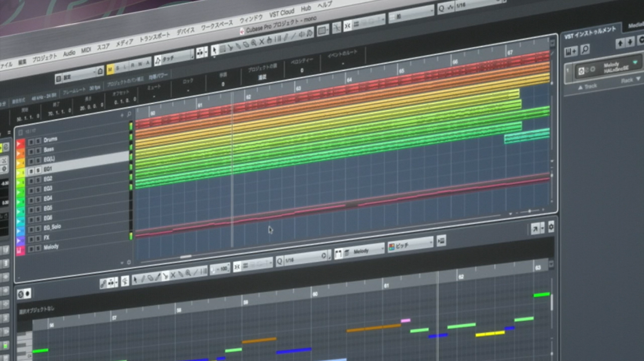This screenshot has width=644, height=361.
Task: Click the Snap toggle icon in top toolbar
Action: (x=348, y=25)
